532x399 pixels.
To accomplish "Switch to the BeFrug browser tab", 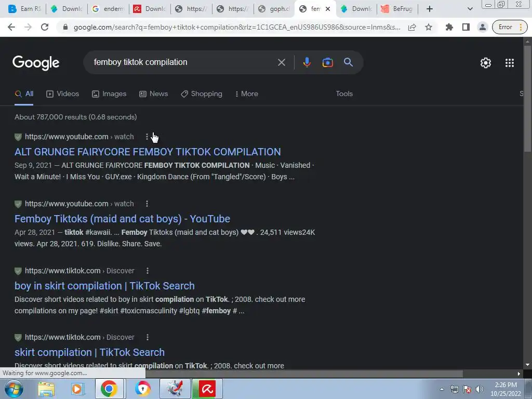I will coord(397,9).
